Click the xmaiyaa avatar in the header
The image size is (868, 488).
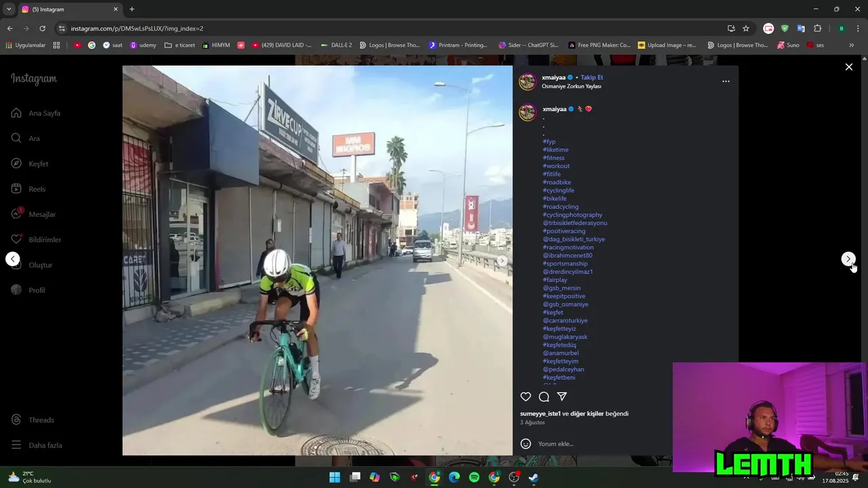pos(528,82)
